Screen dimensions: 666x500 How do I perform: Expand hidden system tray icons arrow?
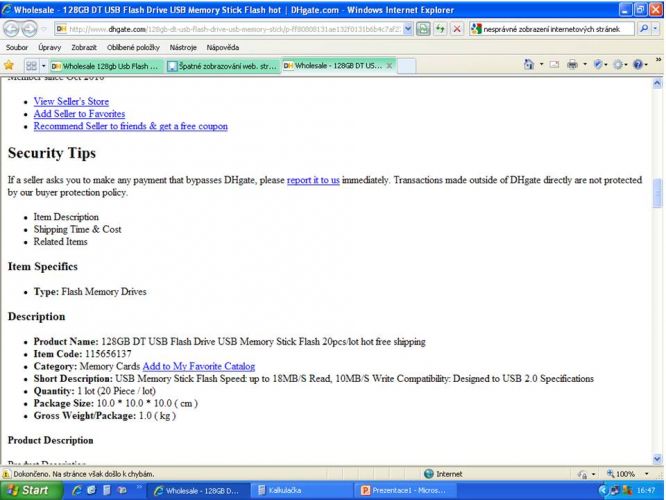(602, 491)
